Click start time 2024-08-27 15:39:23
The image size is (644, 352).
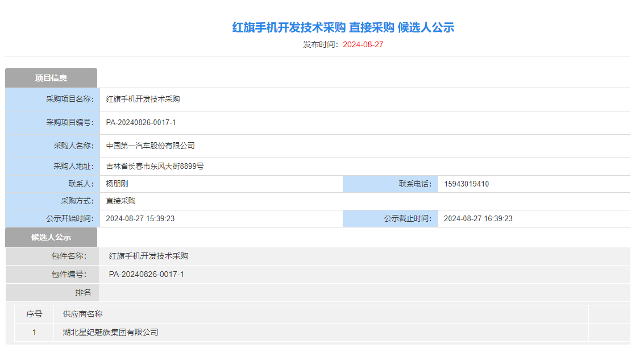coord(140,218)
